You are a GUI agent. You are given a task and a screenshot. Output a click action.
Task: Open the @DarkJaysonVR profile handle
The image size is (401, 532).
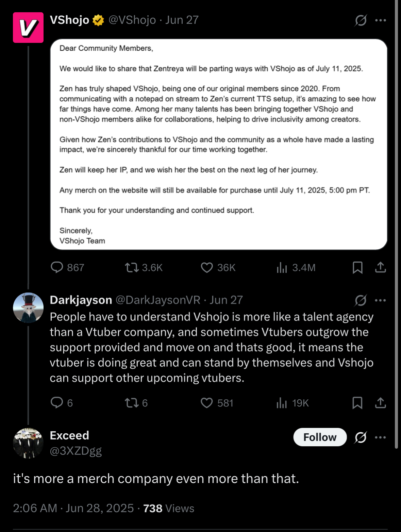[158, 300]
